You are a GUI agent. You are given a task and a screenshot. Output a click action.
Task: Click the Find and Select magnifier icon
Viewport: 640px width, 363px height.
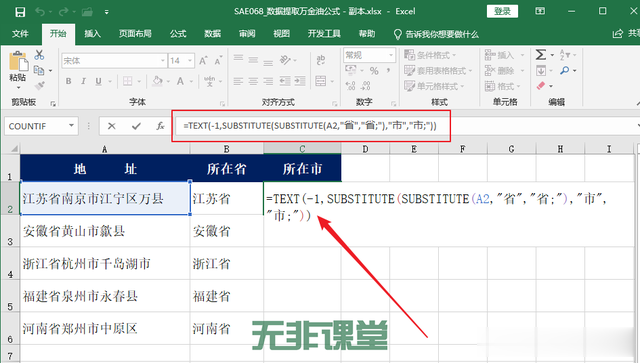click(x=565, y=71)
